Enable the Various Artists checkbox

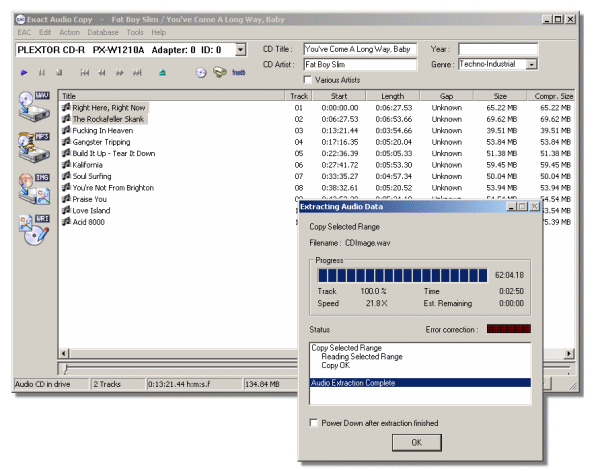click(x=307, y=80)
